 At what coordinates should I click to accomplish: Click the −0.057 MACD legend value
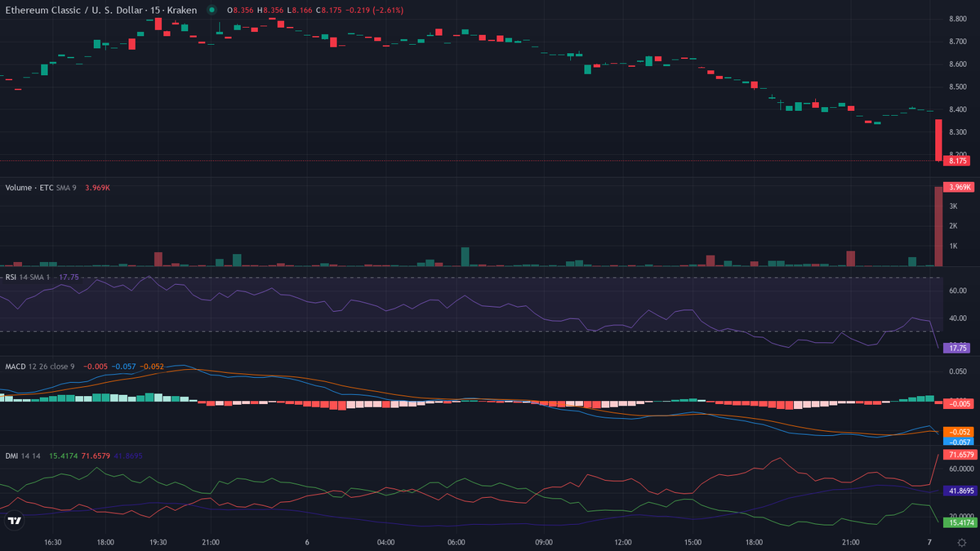123,367
